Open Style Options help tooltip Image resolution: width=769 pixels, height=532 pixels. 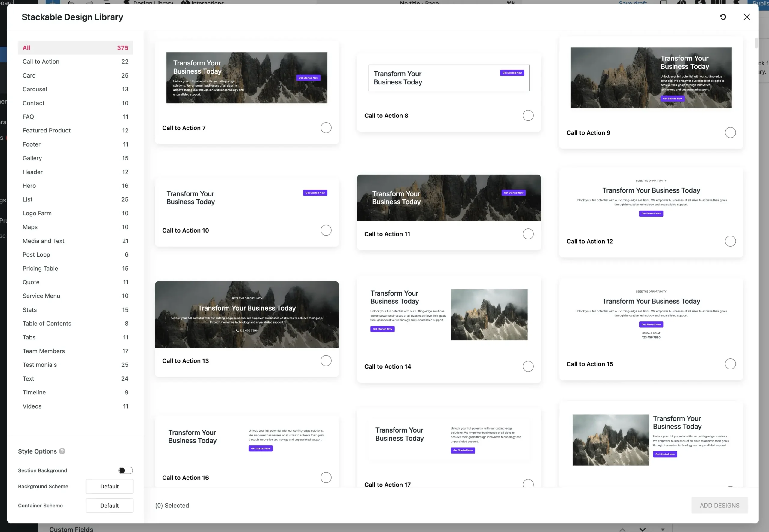pos(62,451)
